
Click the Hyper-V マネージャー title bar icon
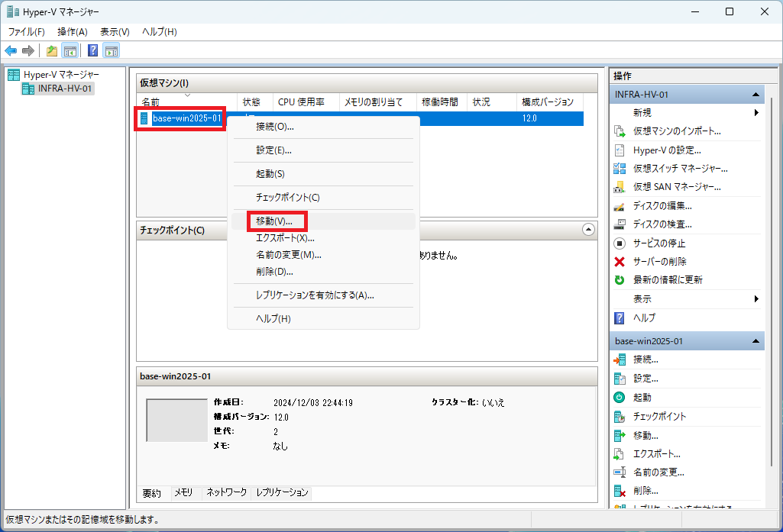point(13,11)
